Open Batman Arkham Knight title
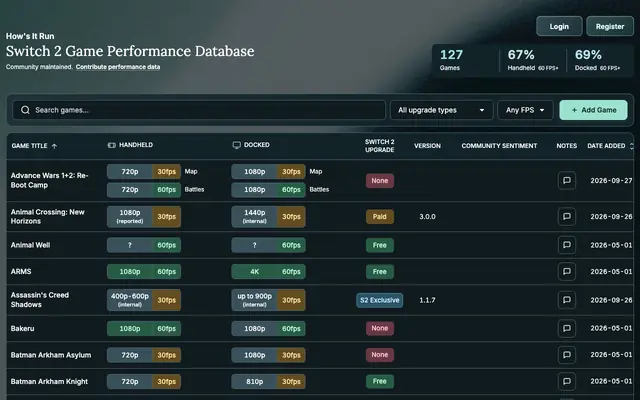Image resolution: width=640 pixels, height=400 pixels. (49, 381)
